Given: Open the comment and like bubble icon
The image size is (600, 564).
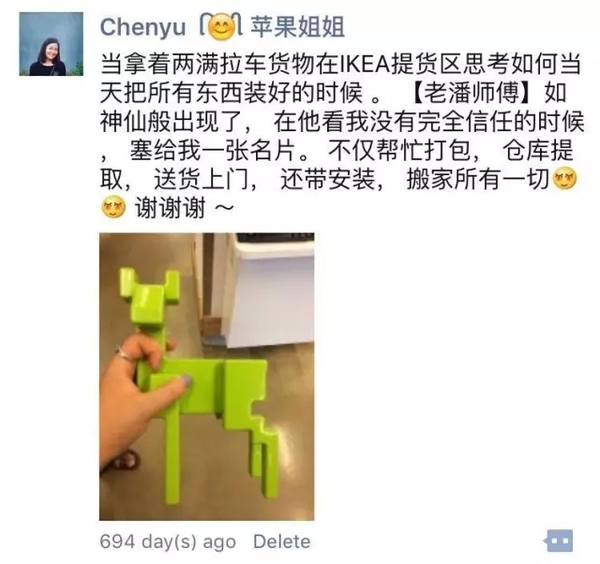Looking at the screenshot, I should click(558, 540).
